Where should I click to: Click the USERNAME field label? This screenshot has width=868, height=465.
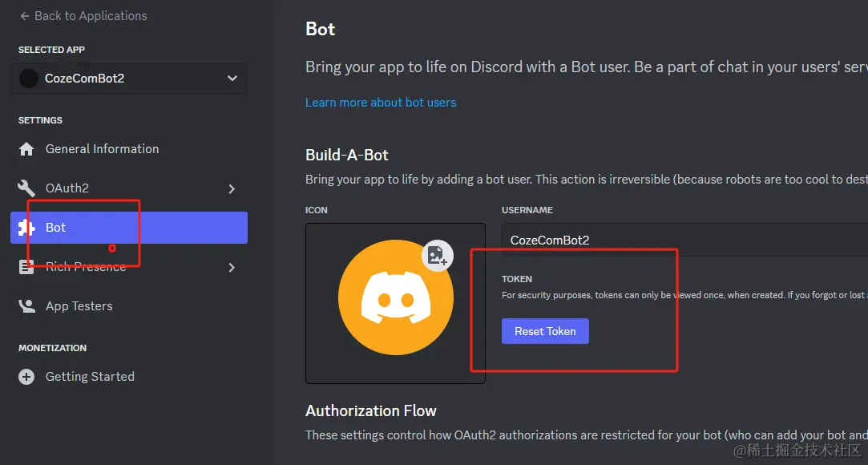pos(527,210)
